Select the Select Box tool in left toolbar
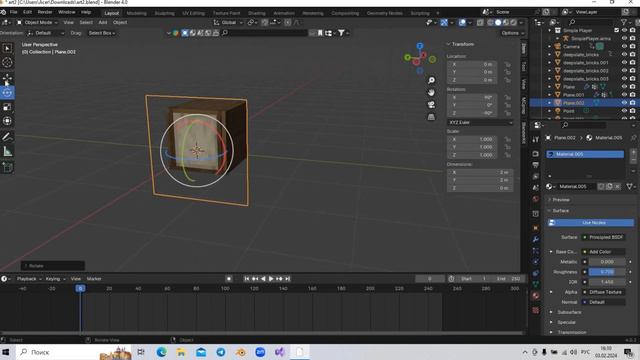This screenshot has width=640, height=360. pos(7,49)
